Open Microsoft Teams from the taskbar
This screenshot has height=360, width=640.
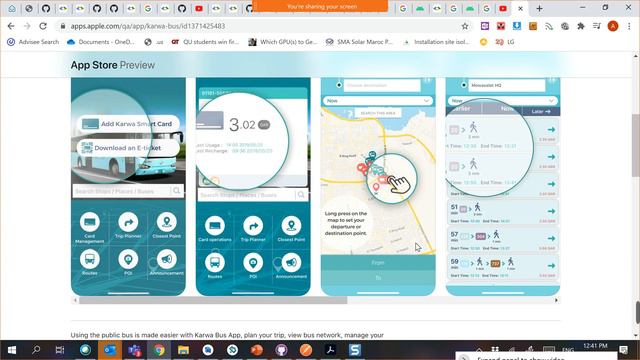point(135,350)
